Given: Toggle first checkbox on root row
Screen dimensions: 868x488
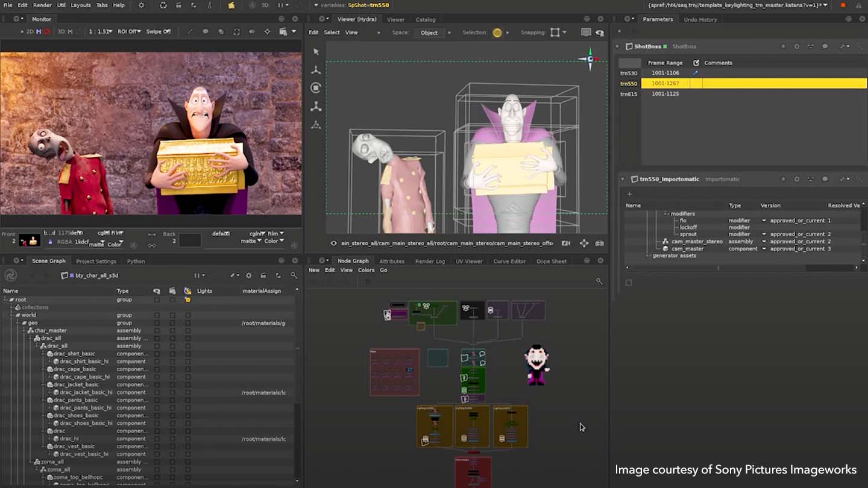Looking at the screenshot, I should pyautogui.click(x=157, y=299).
